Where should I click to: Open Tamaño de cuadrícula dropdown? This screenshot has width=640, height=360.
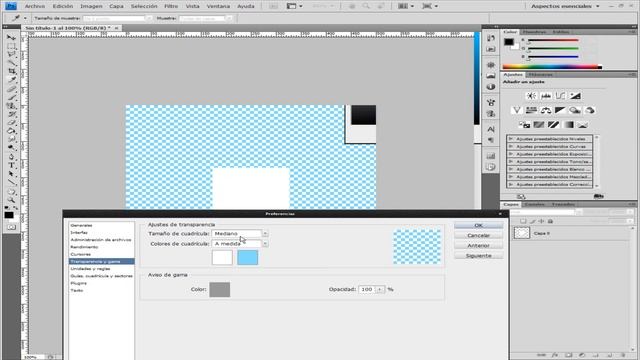point(265,233)
